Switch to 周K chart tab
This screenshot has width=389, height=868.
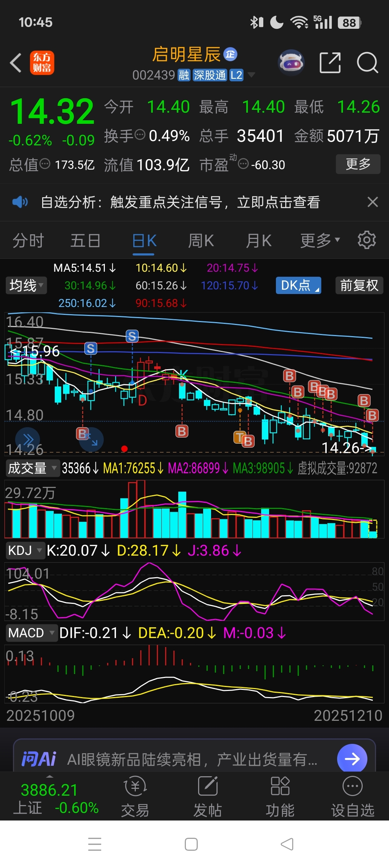pyautogui.click(x=201, y=241)
